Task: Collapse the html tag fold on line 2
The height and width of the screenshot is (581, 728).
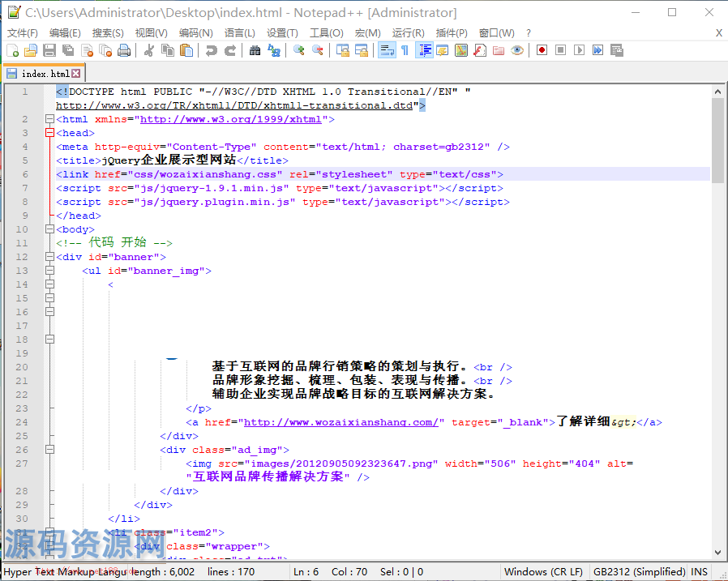Action: pyautogui.click(x=49, y=119)
